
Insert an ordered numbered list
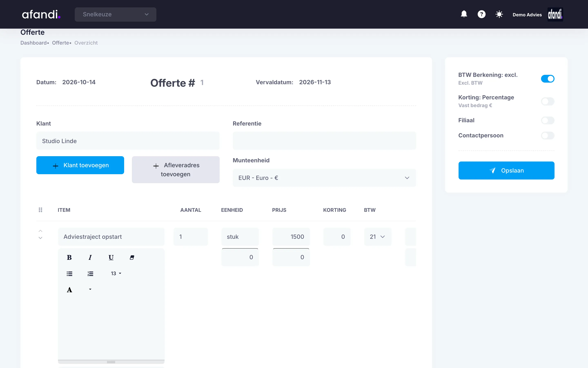[x=90, y=274]
